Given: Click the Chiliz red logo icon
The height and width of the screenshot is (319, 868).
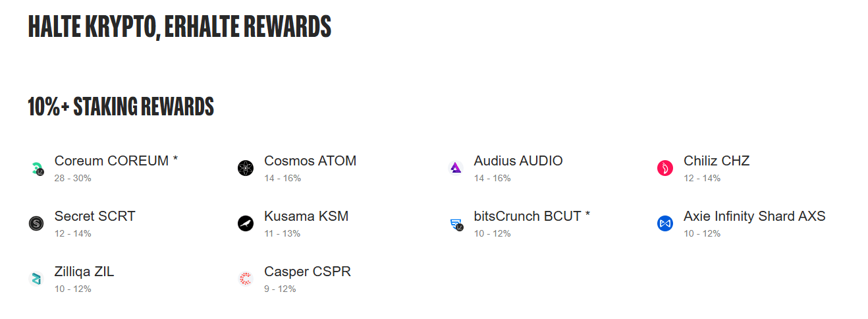Looking at the screenshot, I should tap(665, 168).
